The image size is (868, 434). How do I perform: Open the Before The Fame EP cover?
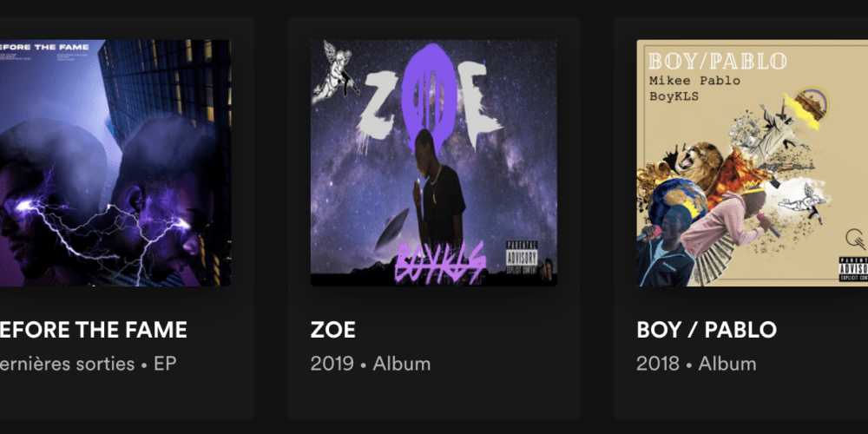click(115, 163)
